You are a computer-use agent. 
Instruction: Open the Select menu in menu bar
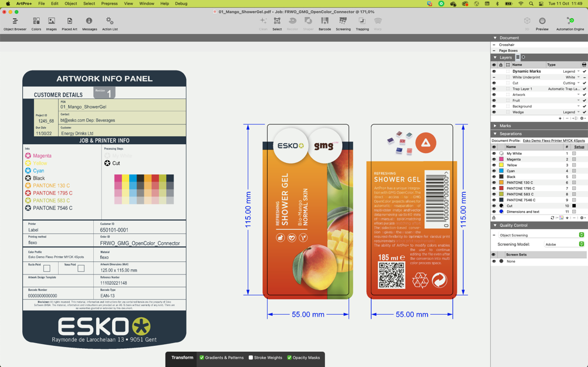[89, 4]
